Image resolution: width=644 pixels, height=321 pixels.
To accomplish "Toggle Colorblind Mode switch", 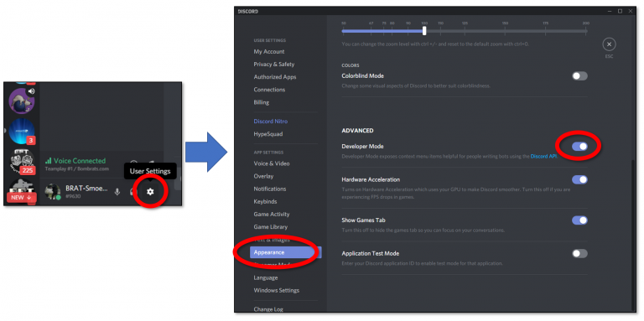I will click(579, 76).
